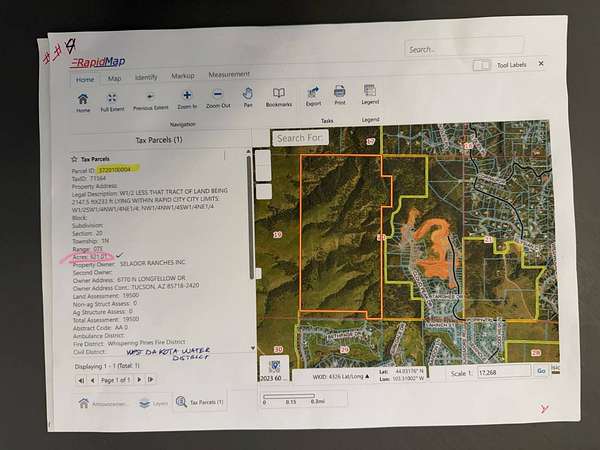Go to next results page
This screenshot has height=450, width=600.
point(139,380)
